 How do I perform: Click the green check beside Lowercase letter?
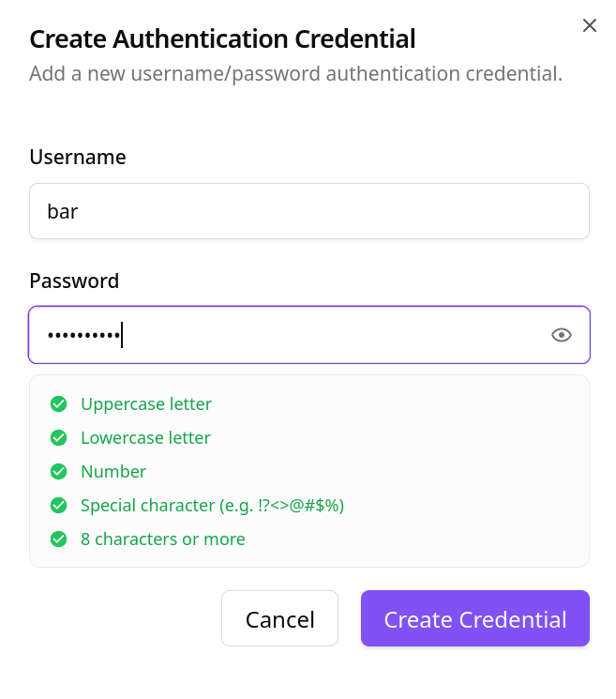(x=59, y=438)
